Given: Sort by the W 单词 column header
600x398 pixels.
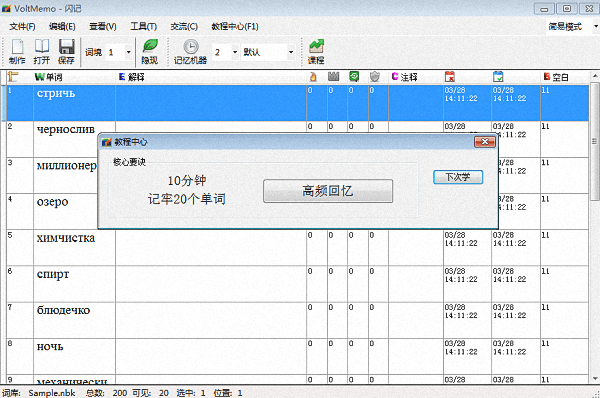Looking at the screenshot, I should point(48,77).
